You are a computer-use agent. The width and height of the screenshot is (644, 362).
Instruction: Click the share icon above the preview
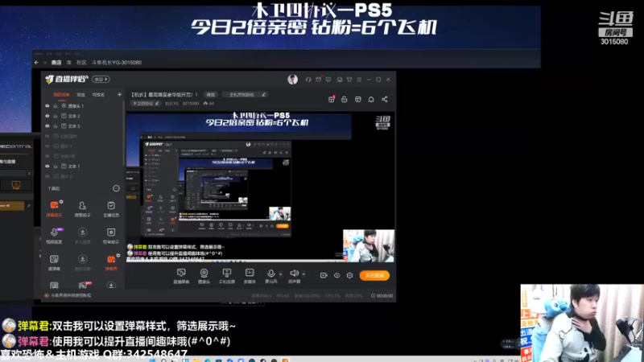pos(385,99)
